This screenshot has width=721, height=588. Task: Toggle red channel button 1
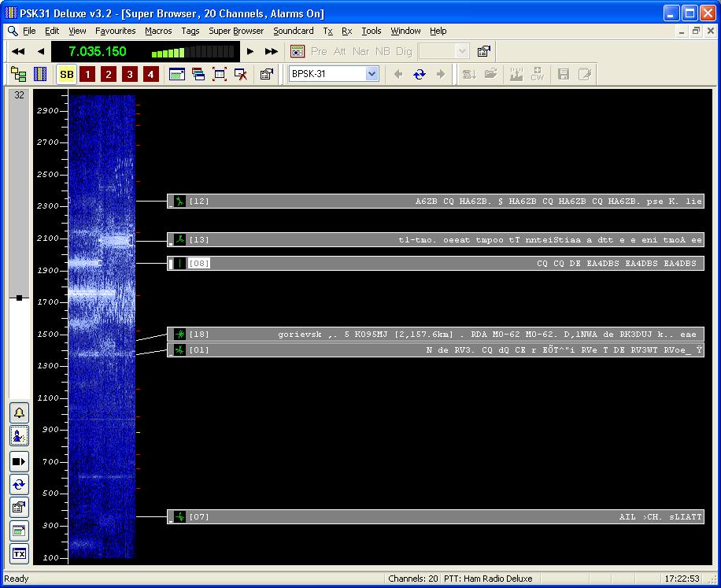[x=88, y=74]
